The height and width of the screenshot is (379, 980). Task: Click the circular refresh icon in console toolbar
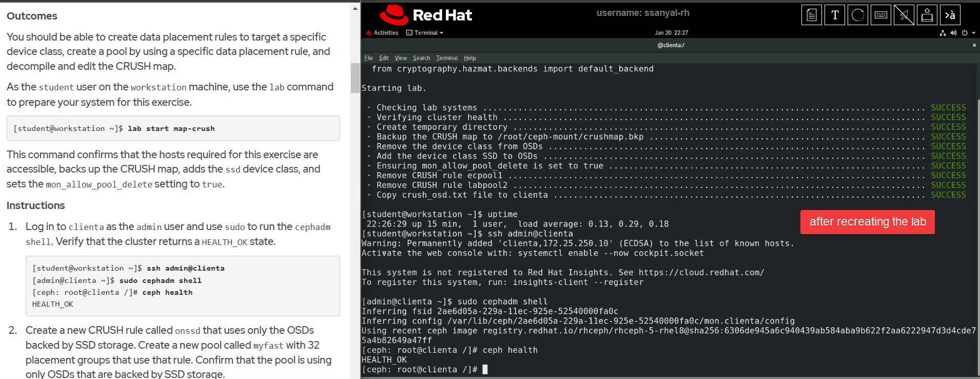(x=858, y=15)
